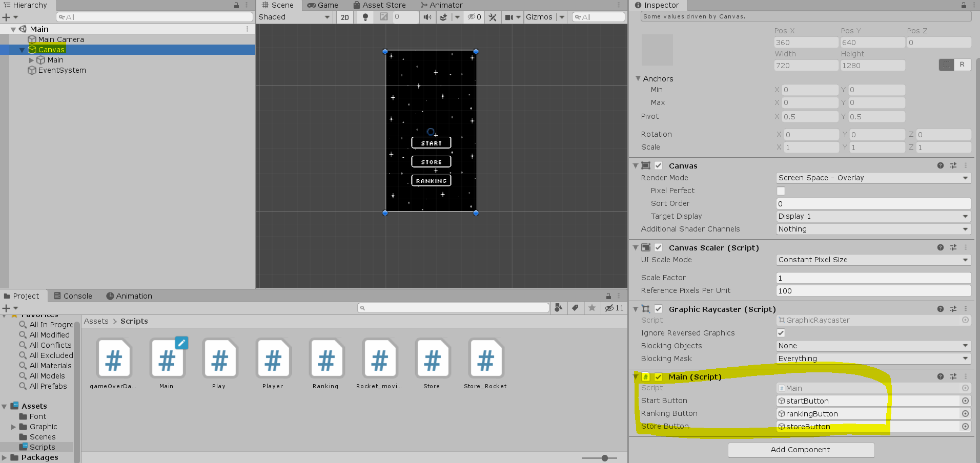Select Main Camera in the Hierarchy
The image size is (980, 463).
point(60,39)
